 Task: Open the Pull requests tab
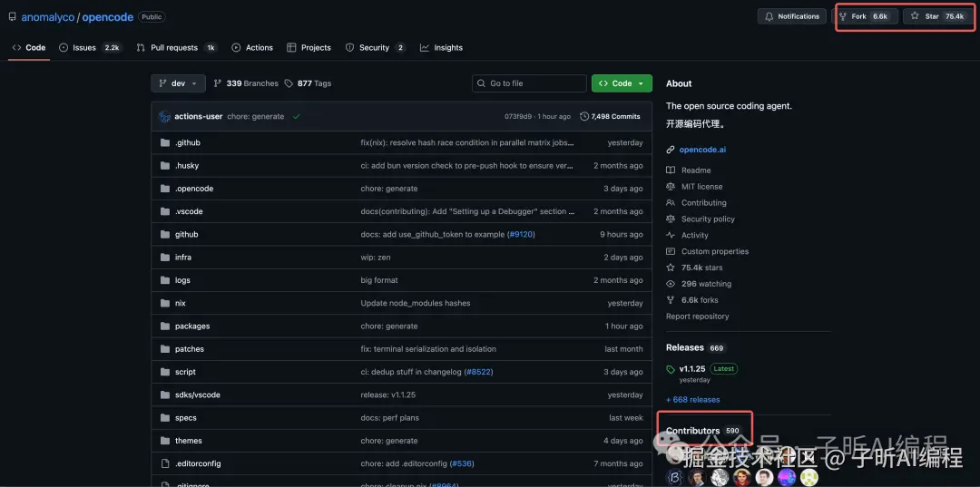click(x=177, y=47)
